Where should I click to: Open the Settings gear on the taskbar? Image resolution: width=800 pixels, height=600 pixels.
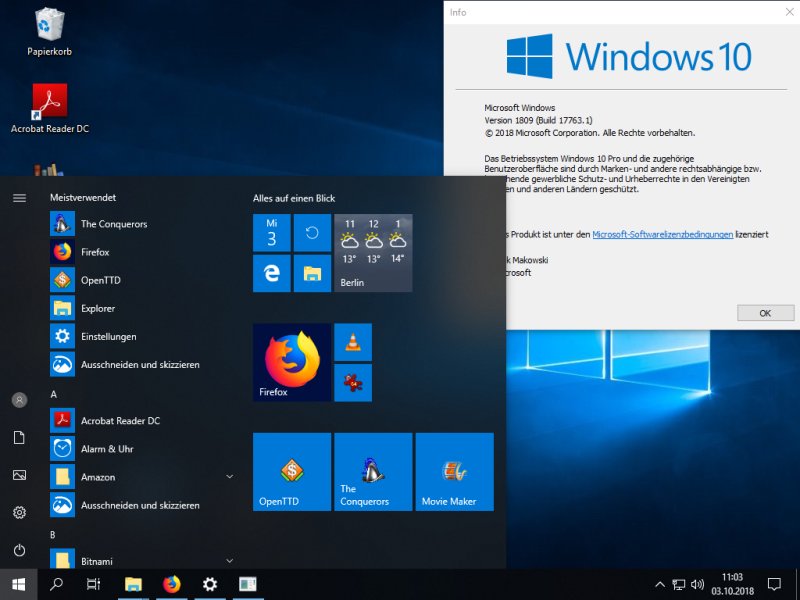click(210, 584)
